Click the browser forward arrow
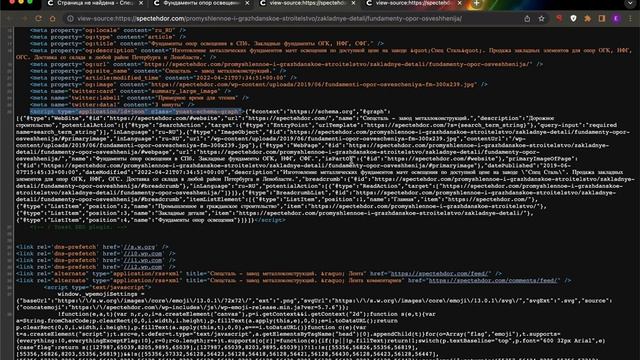This screenshot has width=640, height=360. click(24, 18)
